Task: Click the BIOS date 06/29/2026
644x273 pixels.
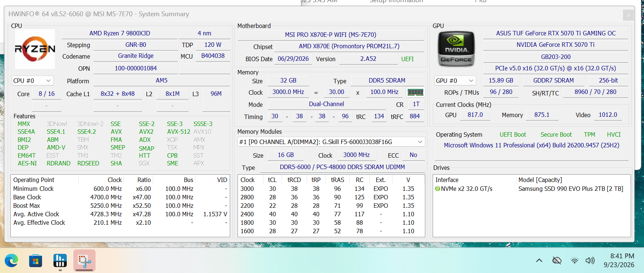Action: tap(293, 59)
